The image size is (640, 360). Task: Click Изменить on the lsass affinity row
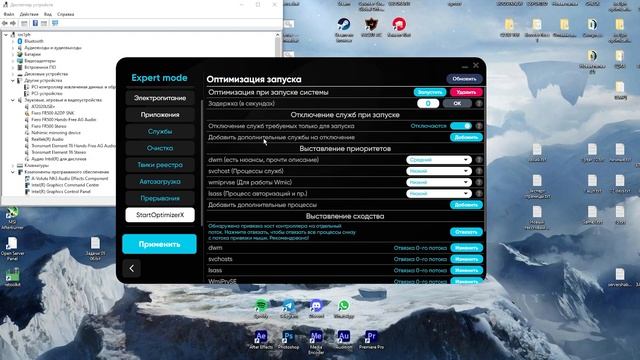[x=467, y=270]
